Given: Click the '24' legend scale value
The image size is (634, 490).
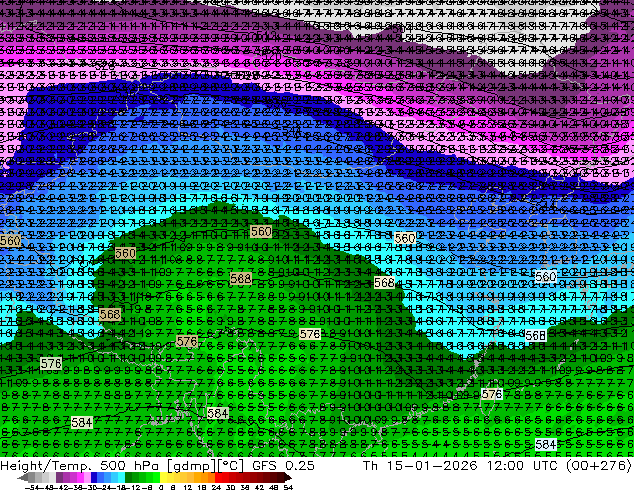Looking at the screenshot, I should coord(217,488).
